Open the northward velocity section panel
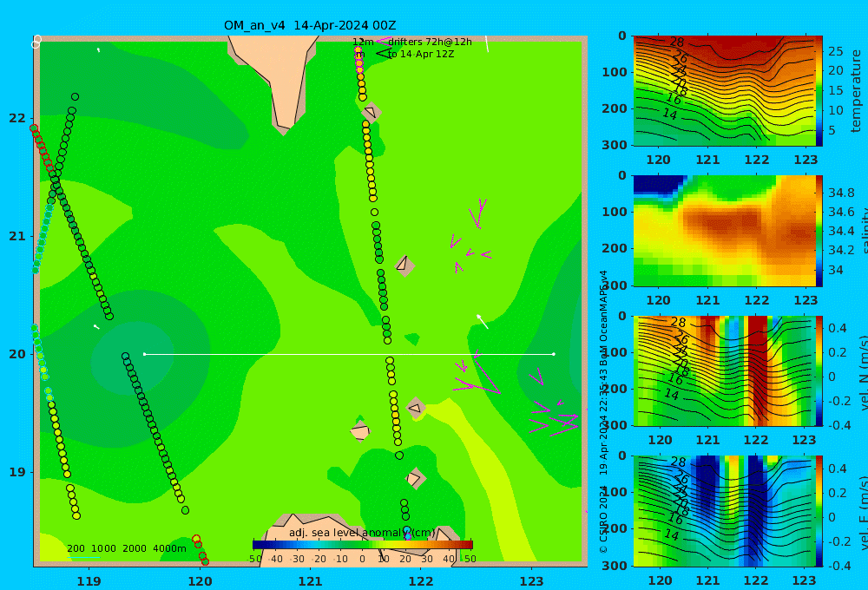The height and width of the screenshot is (590, 868). pyautogui.click(x=724, y=370)
